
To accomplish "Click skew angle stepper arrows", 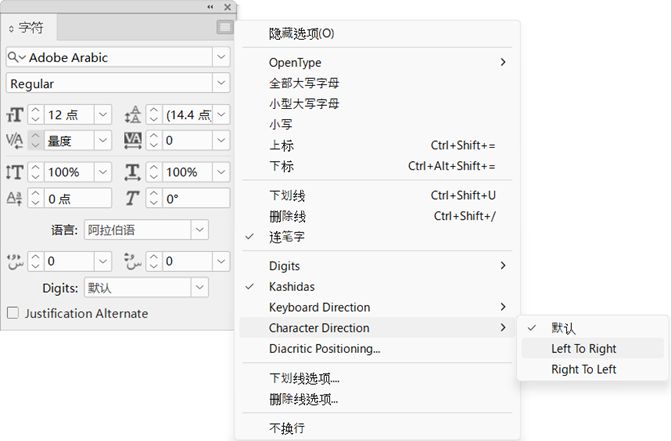I will 154,198.
